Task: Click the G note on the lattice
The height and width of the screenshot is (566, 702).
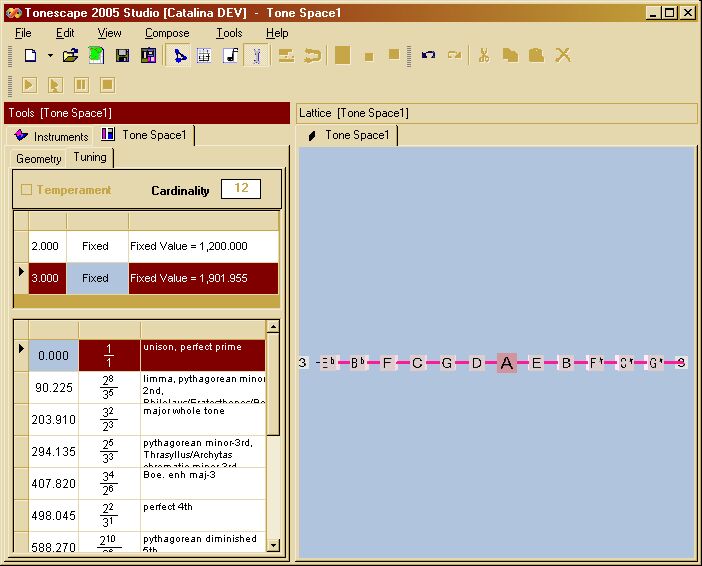Action: (446, 363)
